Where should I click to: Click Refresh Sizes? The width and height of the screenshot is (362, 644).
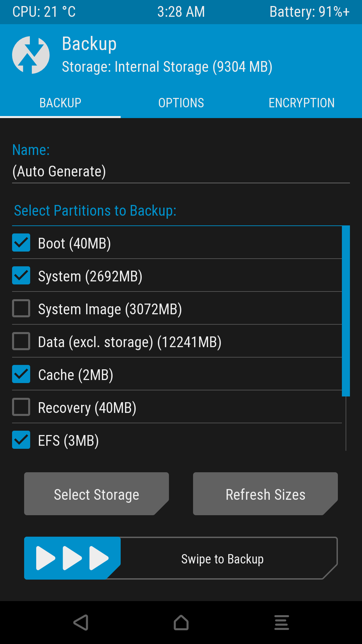(265, 494)
